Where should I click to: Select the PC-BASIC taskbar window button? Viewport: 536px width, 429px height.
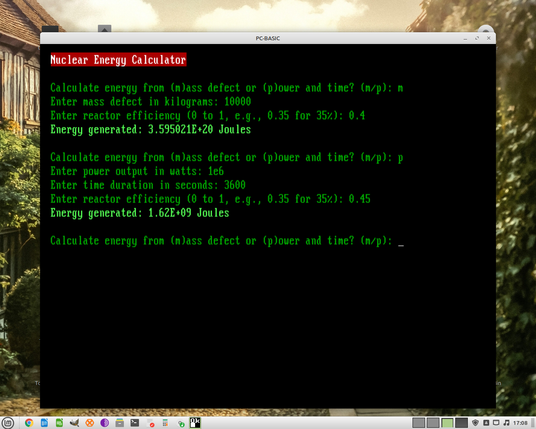[x=195, y=423]
